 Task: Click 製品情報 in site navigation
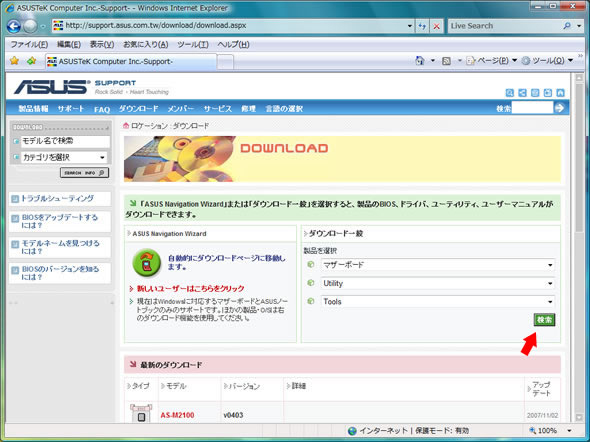[x=33, y=109]
